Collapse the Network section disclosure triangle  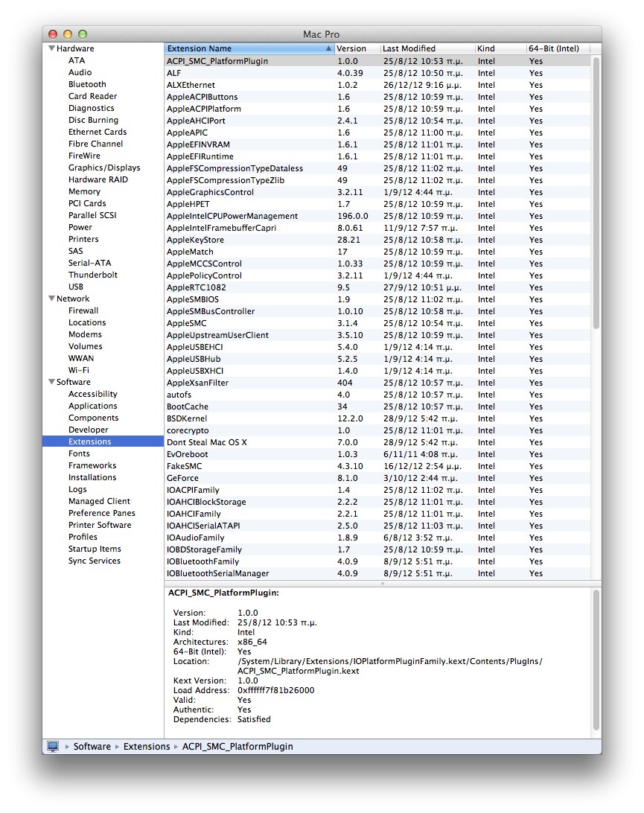click(51, 299)
